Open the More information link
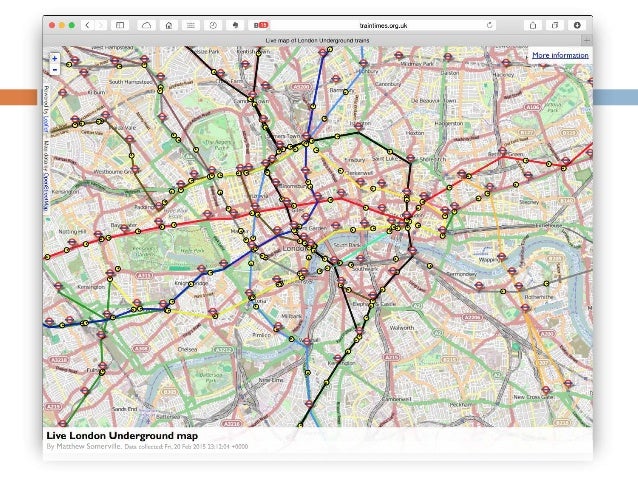 click(x=560, y=55)
